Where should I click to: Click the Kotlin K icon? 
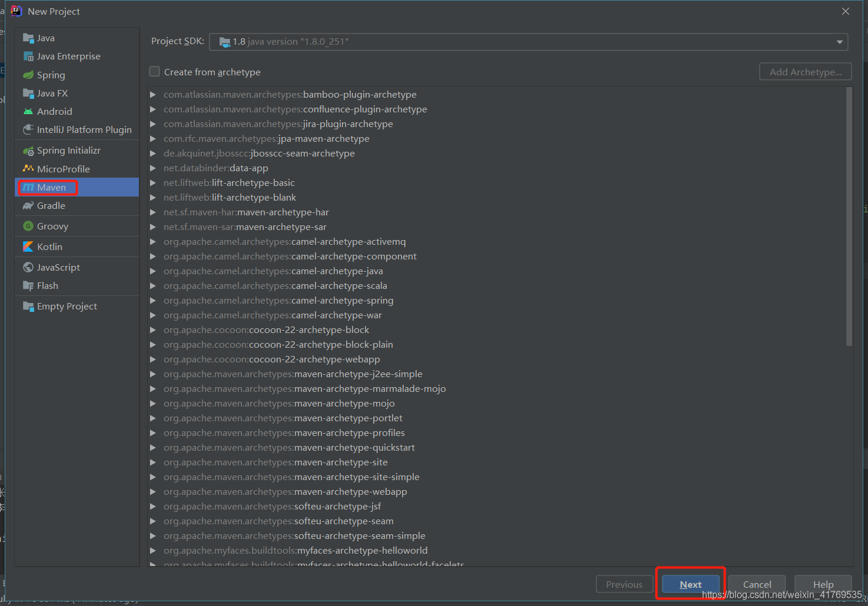click(28, 247)
